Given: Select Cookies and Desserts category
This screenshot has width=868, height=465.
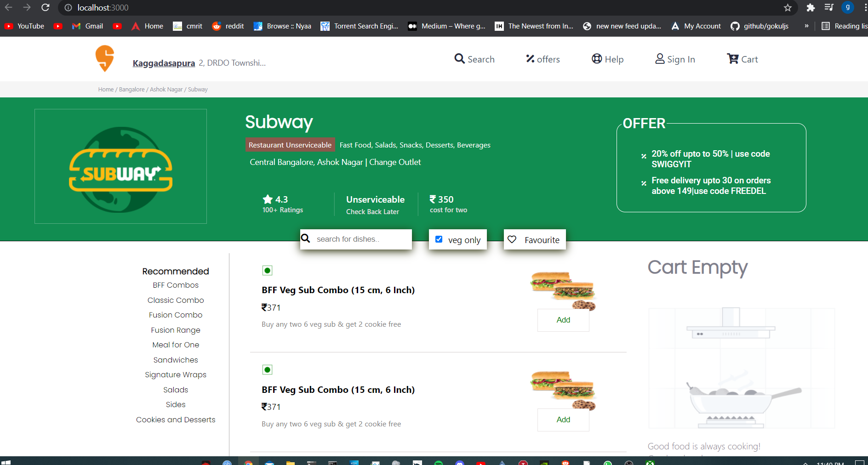Looking at the screenshot, I should click(175, 420).
